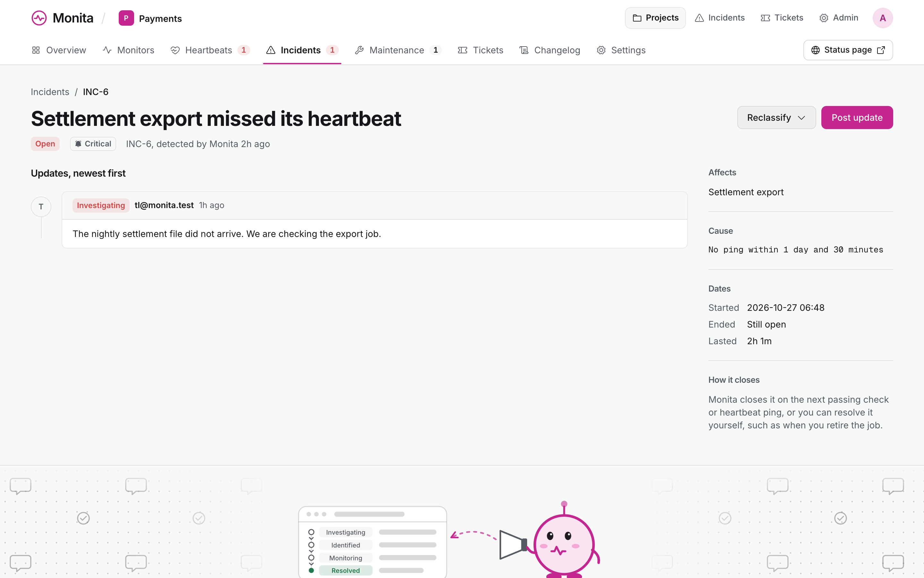Select the project Incidents tab

click(x=302, y=50)
